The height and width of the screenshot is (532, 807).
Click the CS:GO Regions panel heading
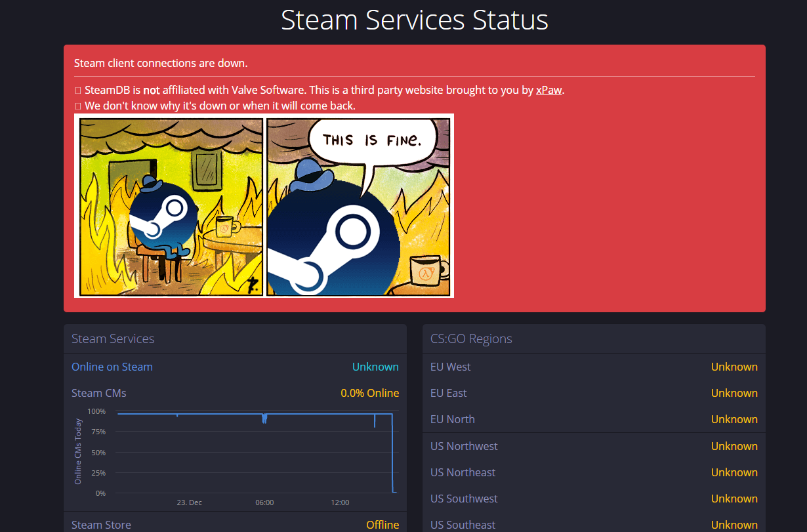[x=471, y=338]
